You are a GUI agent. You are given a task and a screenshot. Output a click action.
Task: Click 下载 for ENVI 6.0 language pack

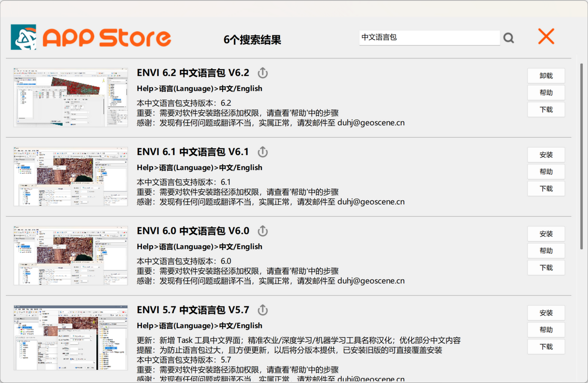[546, 268]
